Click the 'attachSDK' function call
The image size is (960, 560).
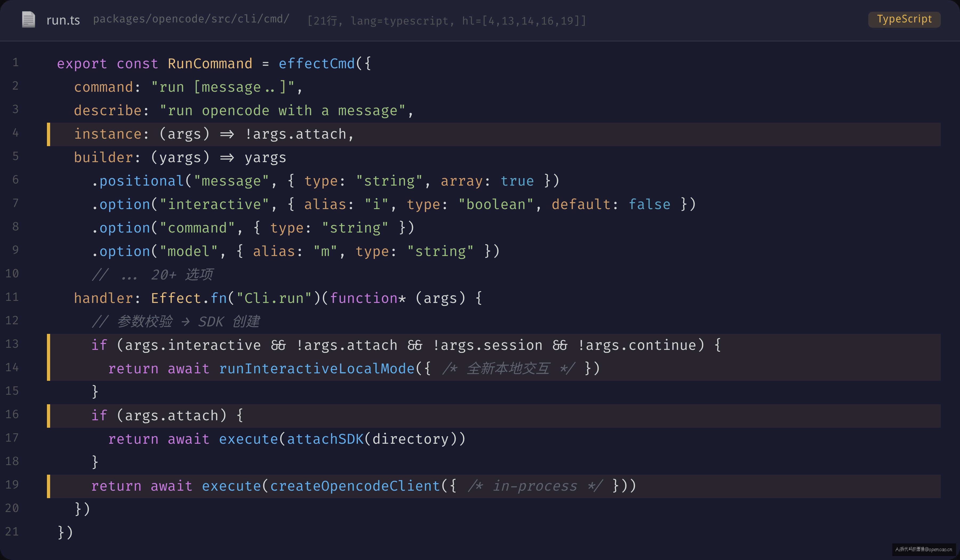(325, 439)
